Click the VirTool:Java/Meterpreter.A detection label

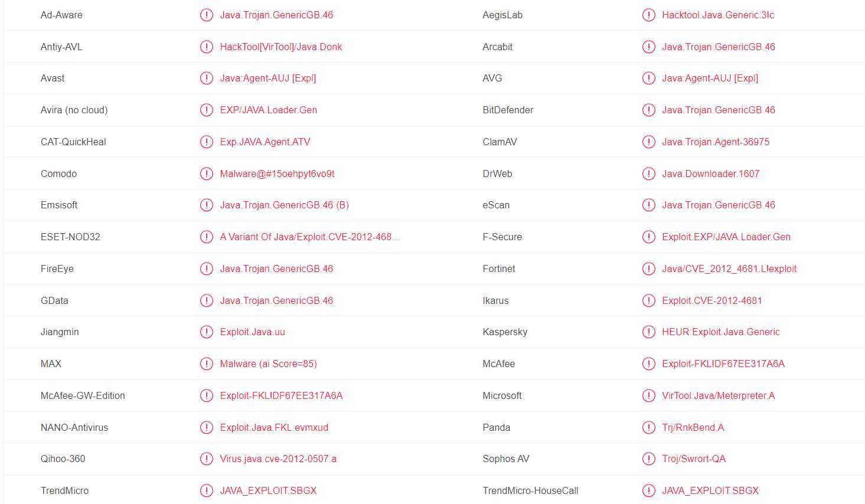[x=718, y=395]
